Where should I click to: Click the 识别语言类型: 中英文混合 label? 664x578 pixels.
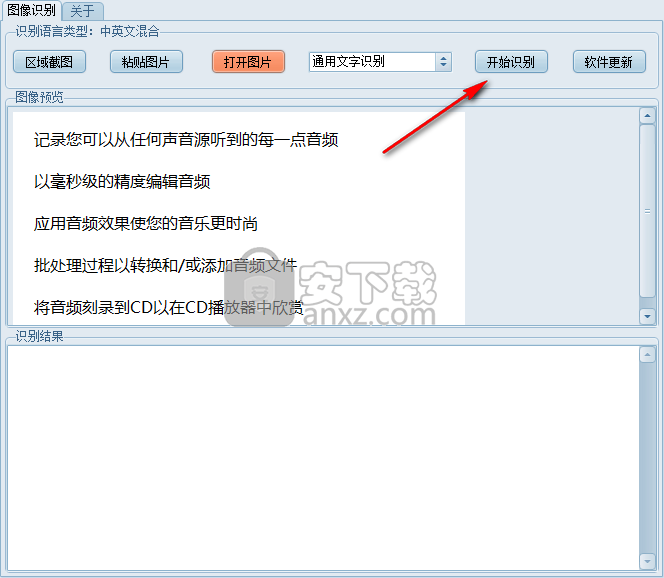coord(88,32)
